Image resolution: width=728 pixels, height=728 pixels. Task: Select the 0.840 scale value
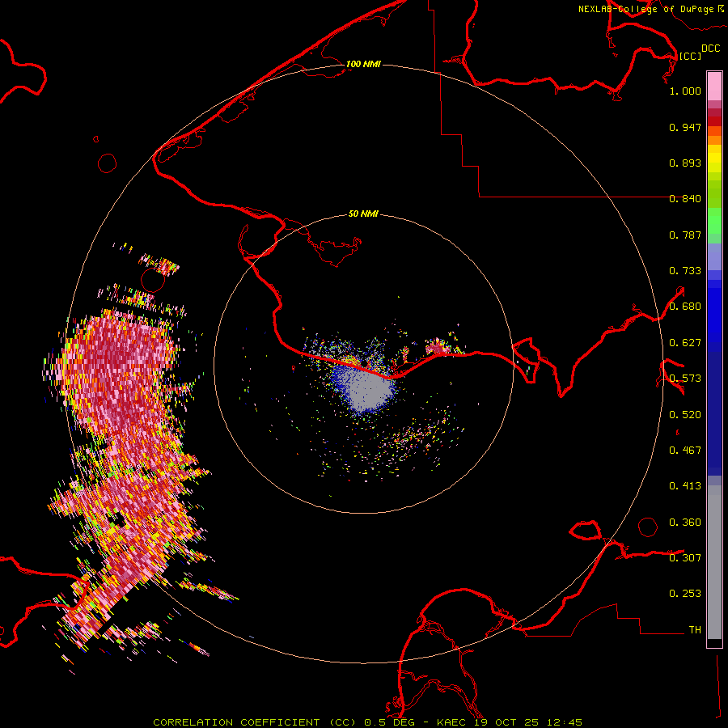pyautogui.click(x=685, y=199)
